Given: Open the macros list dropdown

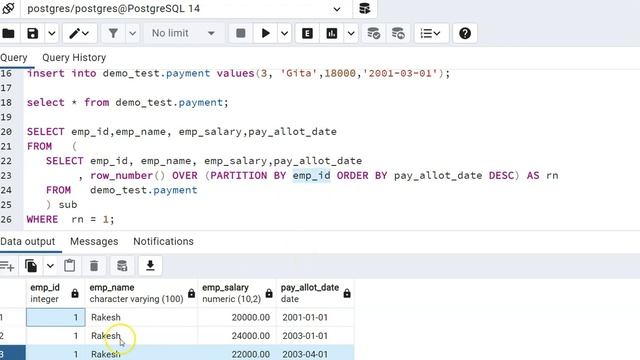Looking at the screenshot, I should click(431, 33).
